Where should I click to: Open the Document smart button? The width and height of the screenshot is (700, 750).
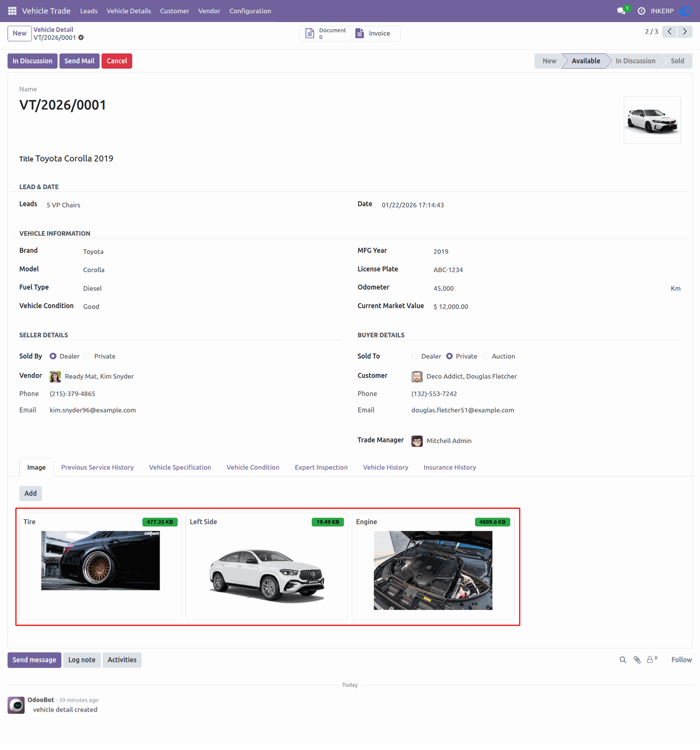pyautogui.click(x=325, y=33)
